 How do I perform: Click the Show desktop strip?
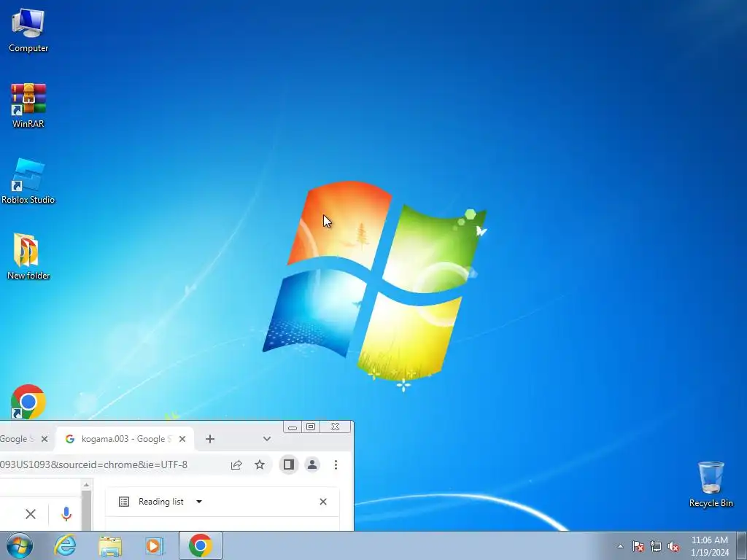(x=742, y=545)
